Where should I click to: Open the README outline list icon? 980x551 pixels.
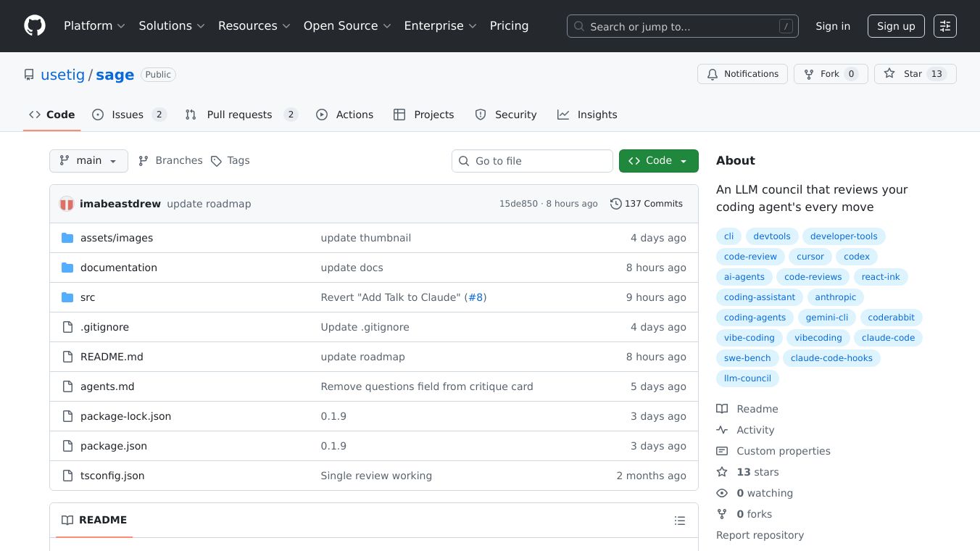click(679, 521)
